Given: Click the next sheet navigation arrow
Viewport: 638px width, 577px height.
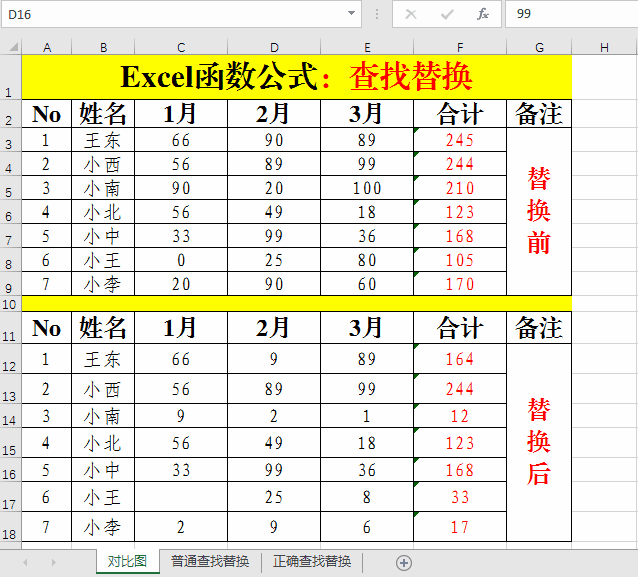Looking at the screenshot, I should pos(54,562).
